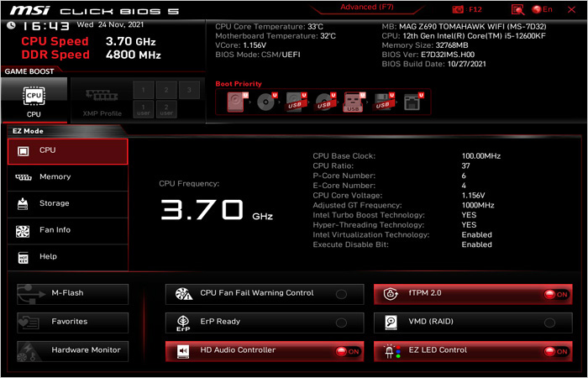Screen dimensions: 588x378
Task: Click the CPU Base Clock 100.00MHz value
Action: [481, 156]
